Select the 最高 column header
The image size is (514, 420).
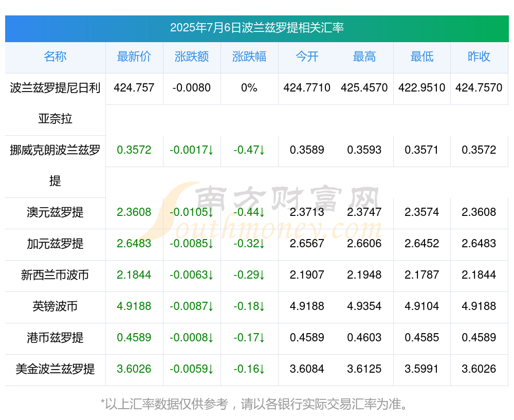(364, 57)
